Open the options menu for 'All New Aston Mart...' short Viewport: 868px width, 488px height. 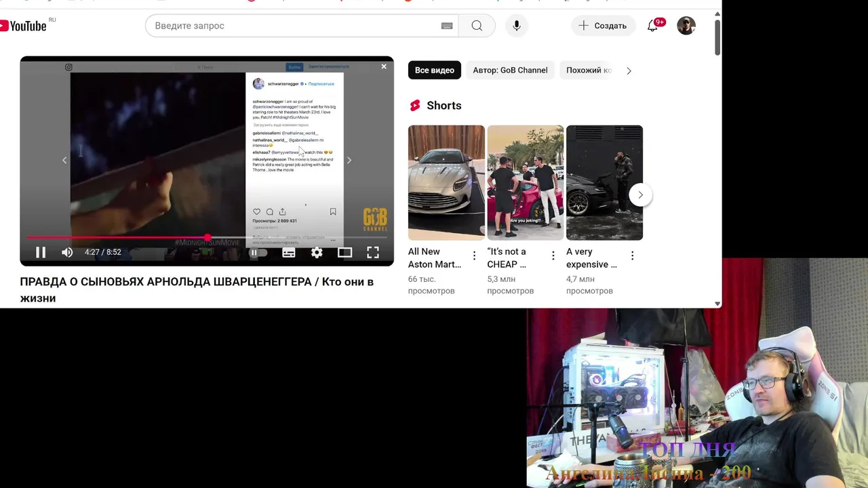coord(474,256)
